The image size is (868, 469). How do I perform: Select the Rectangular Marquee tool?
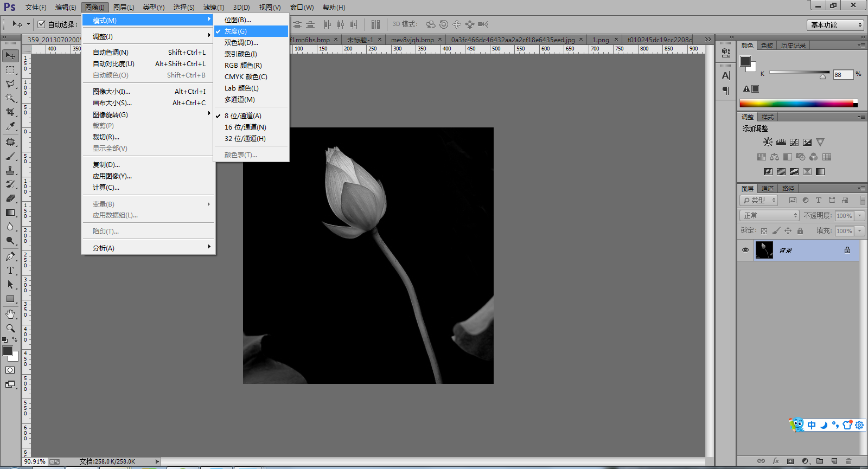pyautogui.click(x=10, y=70)
